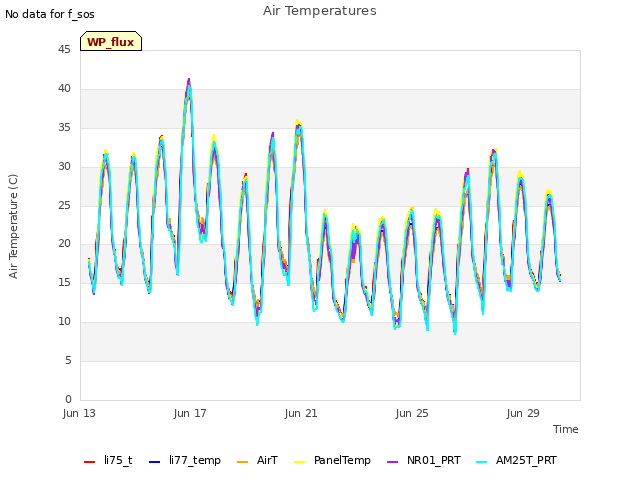Click the 5 y-axis tick label
The height and width of the screenshot is (480, 640).
(x=68, y=360)
